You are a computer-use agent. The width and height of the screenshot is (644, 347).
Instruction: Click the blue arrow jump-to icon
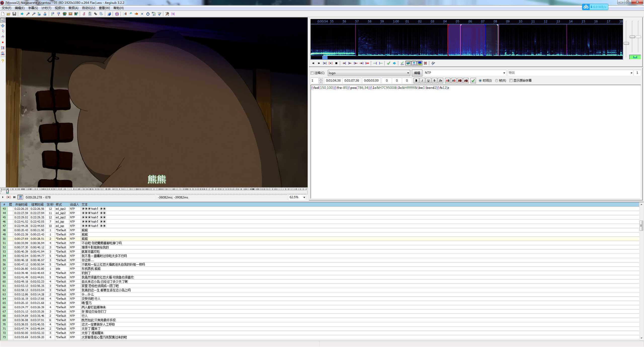pos(22,14)
